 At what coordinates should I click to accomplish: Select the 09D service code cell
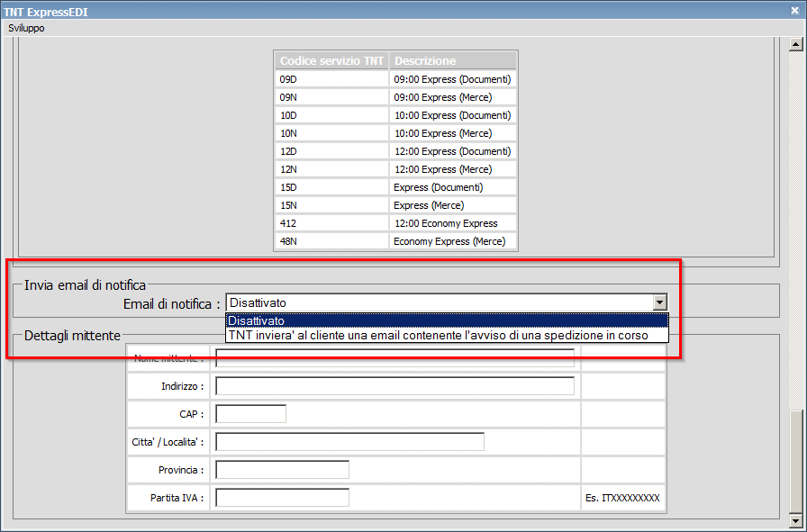tap(331, 79)
